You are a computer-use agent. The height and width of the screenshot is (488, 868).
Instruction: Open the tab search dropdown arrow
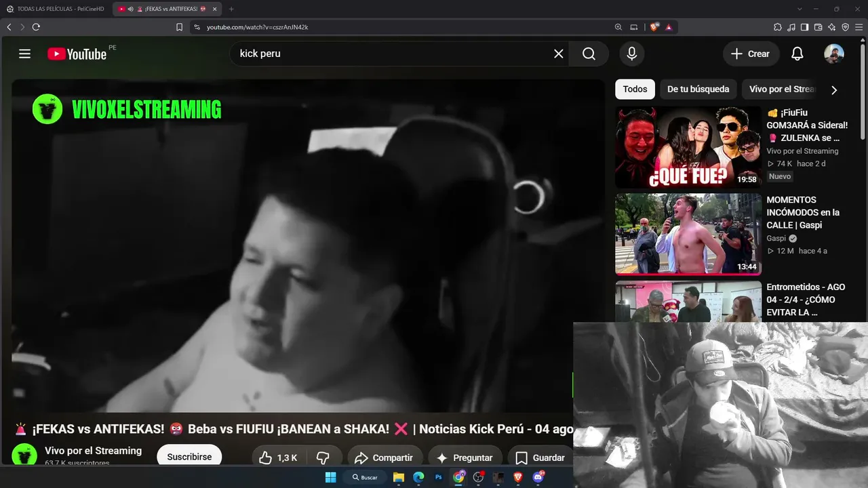pos(800,9)
